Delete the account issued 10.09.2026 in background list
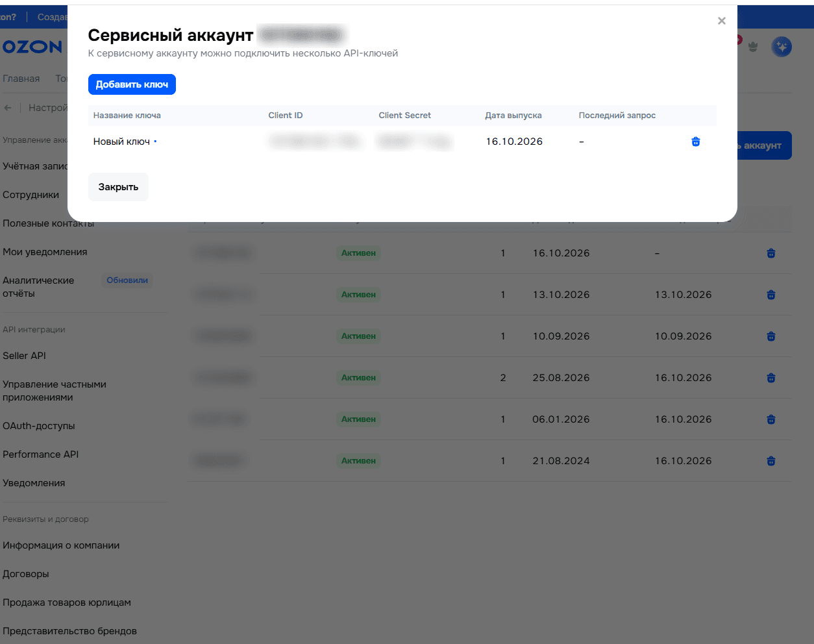This screenshot has width=814, height=644. [771, 336]
